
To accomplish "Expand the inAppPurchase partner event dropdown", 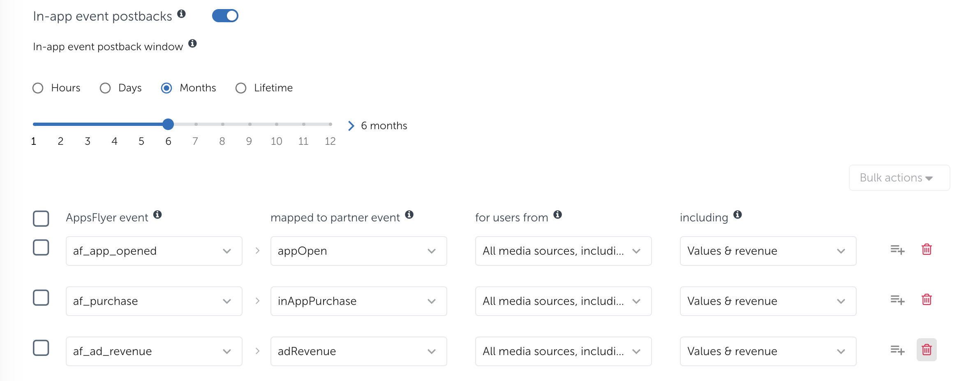I will pyautogui.click(x=358, y=301).
